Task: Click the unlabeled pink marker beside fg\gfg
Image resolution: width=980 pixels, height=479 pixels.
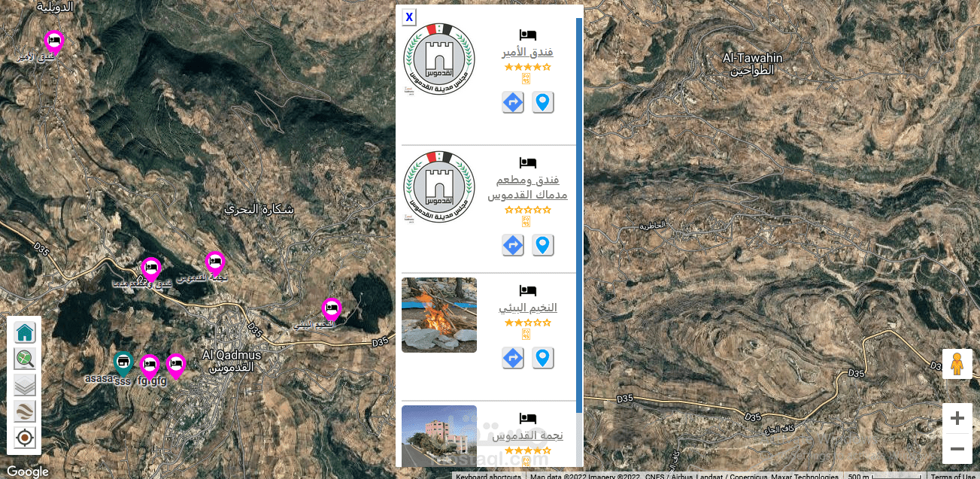Action: click(175, 366)
